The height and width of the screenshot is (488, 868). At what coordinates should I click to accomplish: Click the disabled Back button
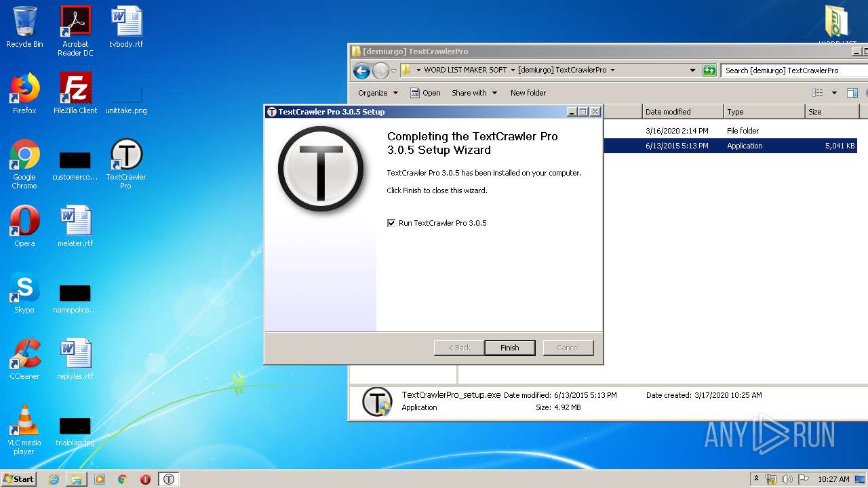click(x=459, y=348)
